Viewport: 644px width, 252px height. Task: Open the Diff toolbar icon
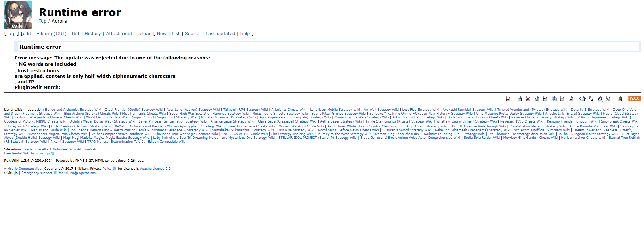[528, 99]
